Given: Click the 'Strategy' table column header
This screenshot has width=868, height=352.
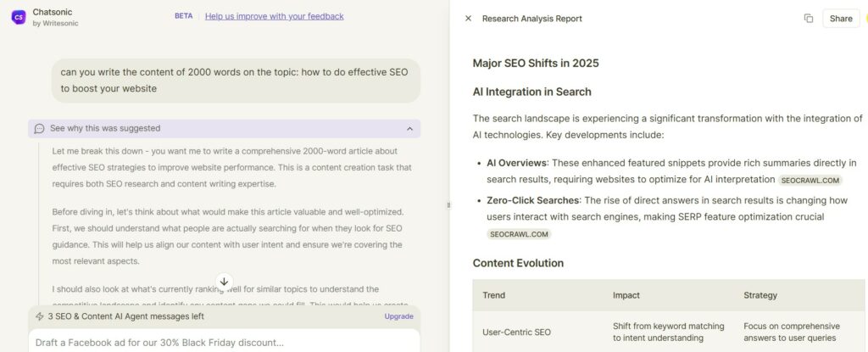Looking at the screenshot, I should (x=760, y=295).
